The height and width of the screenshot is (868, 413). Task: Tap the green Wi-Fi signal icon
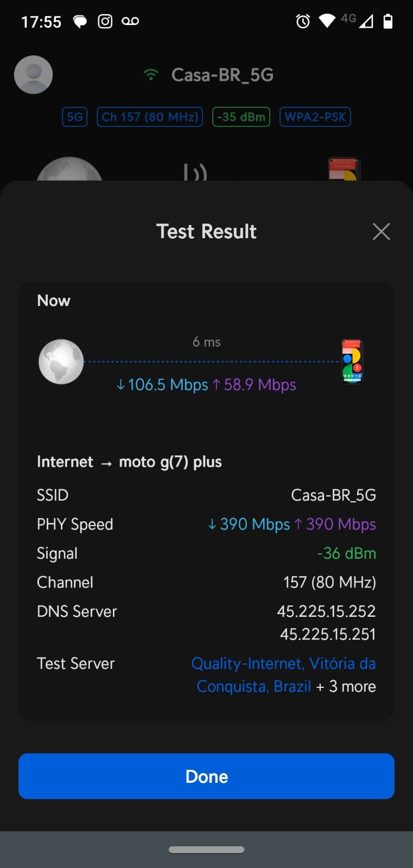(151, 74)
